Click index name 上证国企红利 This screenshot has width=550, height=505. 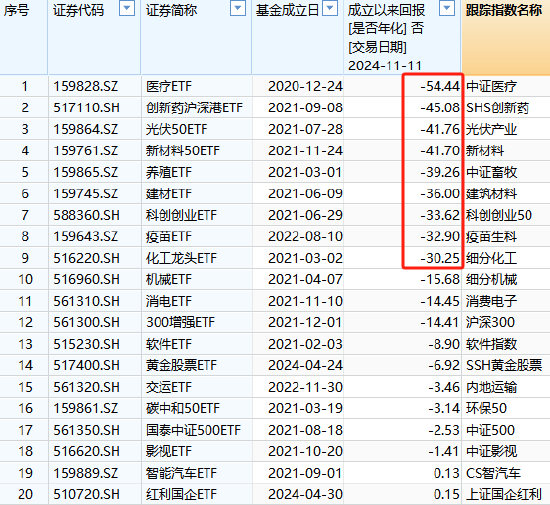point(504,494)
